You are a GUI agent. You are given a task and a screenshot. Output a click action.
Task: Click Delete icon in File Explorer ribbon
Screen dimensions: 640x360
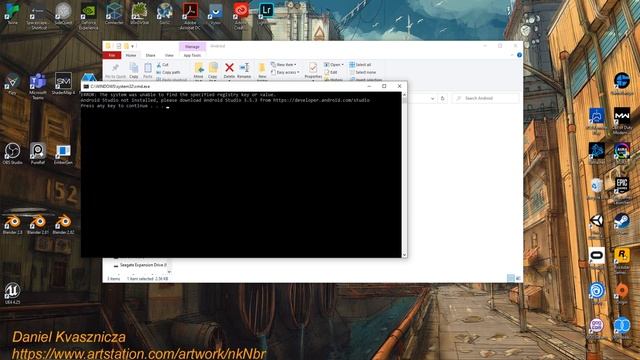pyautogui.click(x=229, y=70)
